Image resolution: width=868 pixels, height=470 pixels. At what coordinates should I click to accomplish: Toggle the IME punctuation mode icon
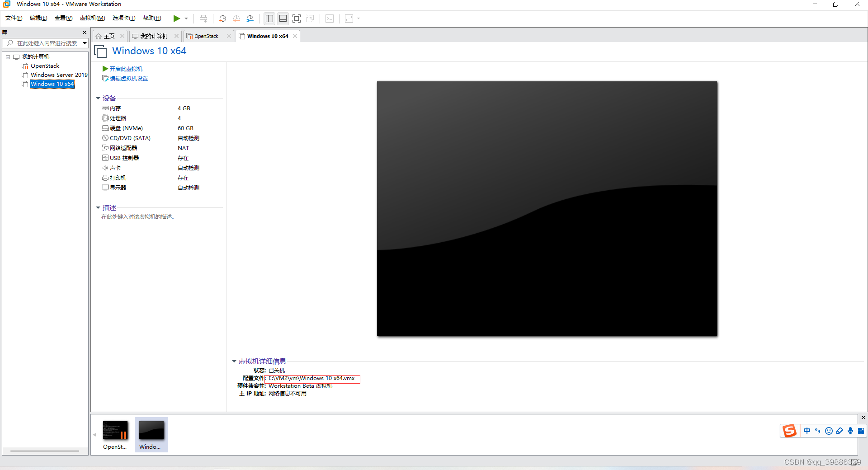point(818,431)
